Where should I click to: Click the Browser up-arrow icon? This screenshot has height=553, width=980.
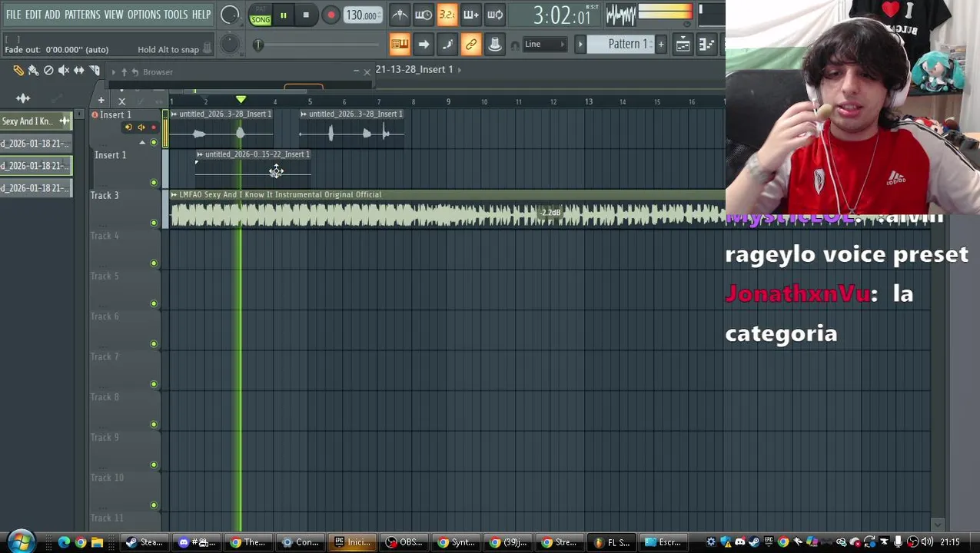pyautogui.click(x=124, y=72)
